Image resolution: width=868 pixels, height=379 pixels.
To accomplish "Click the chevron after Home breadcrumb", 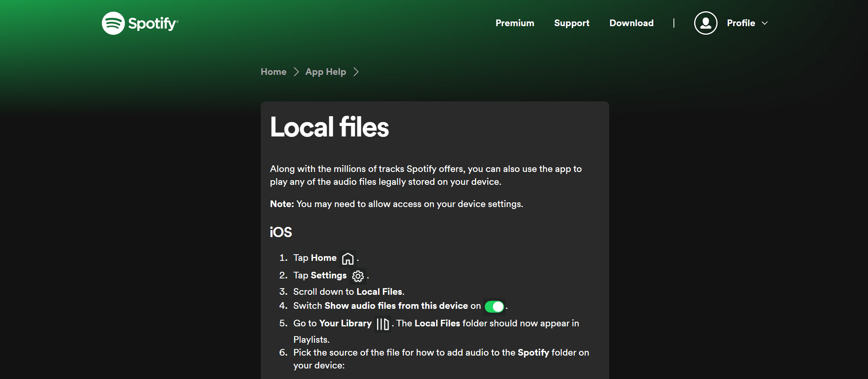I will 296,72.
